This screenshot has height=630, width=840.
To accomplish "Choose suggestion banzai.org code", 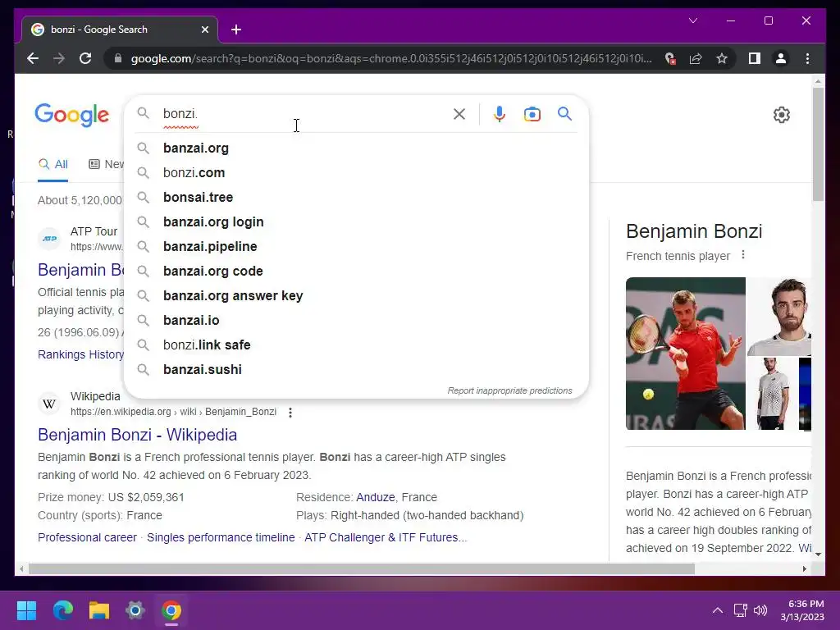I will 356,271.
